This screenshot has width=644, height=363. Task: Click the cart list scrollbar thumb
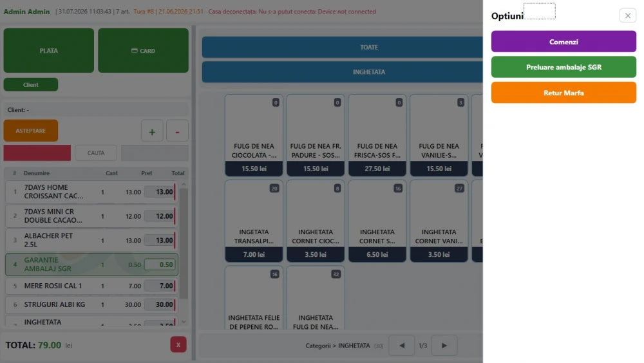[184, 243]
